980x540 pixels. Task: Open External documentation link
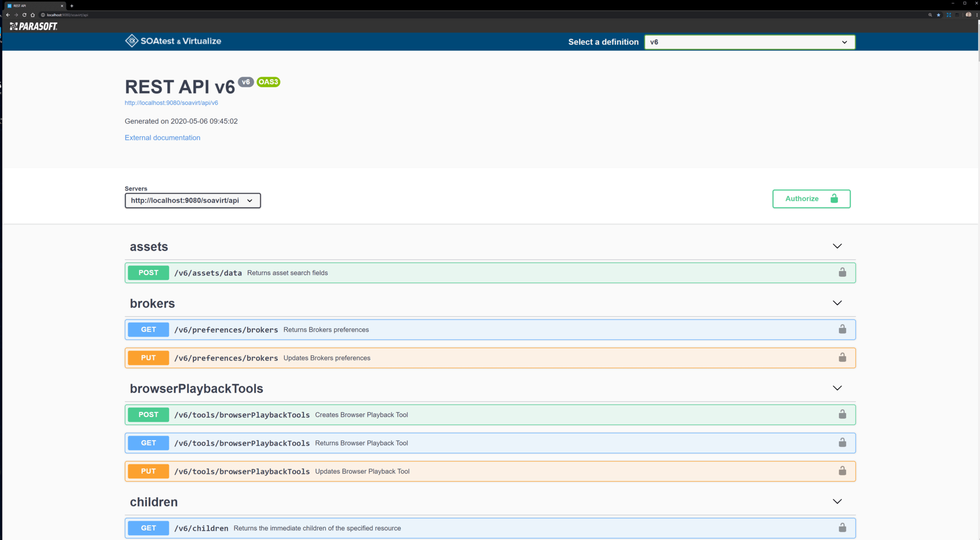[x=162, y=138]
